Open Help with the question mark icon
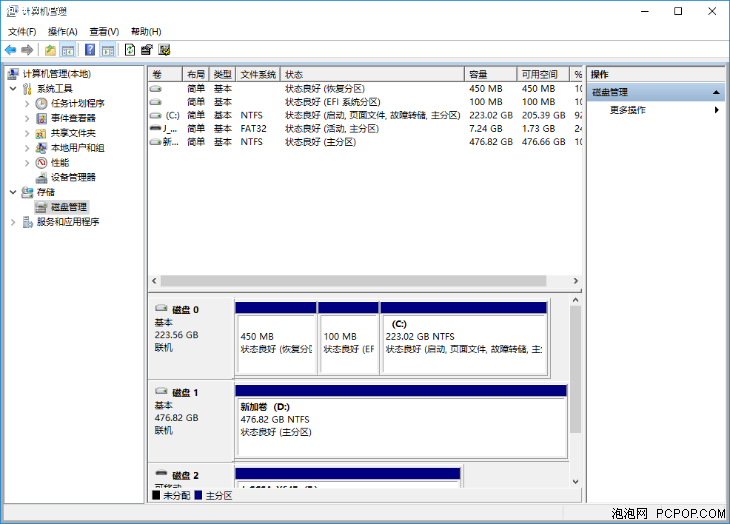The height and width of the screenshot is (524, 730). coord(90,50)
